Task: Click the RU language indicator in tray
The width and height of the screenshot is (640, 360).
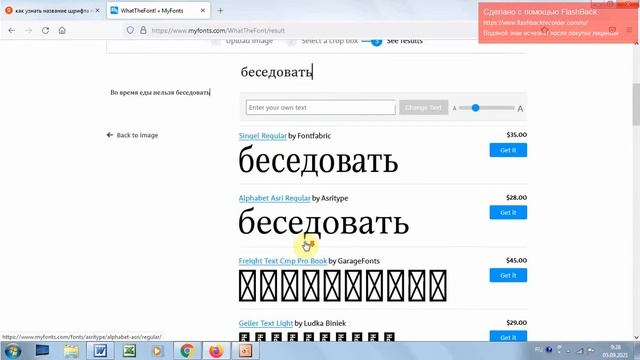Action: coord(539,350)
